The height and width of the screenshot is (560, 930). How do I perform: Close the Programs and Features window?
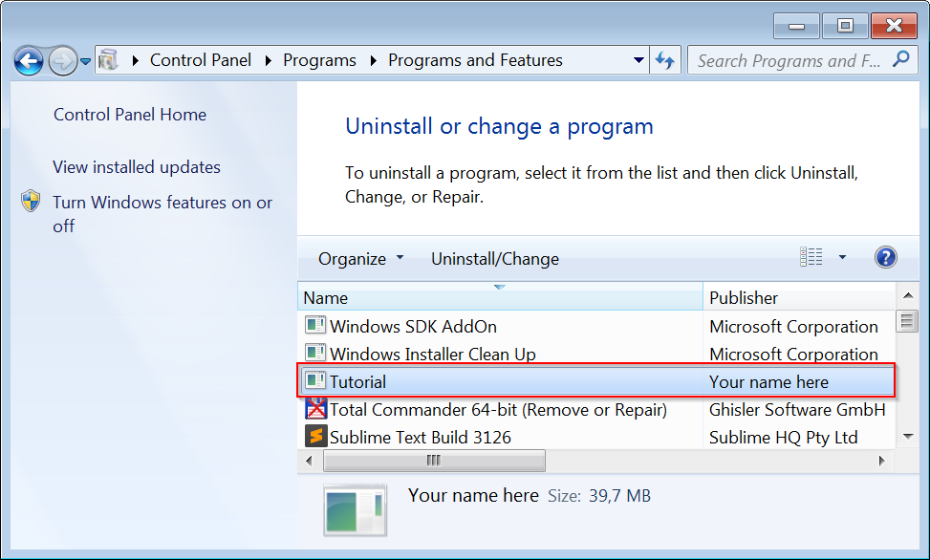[x=895, y=26]
